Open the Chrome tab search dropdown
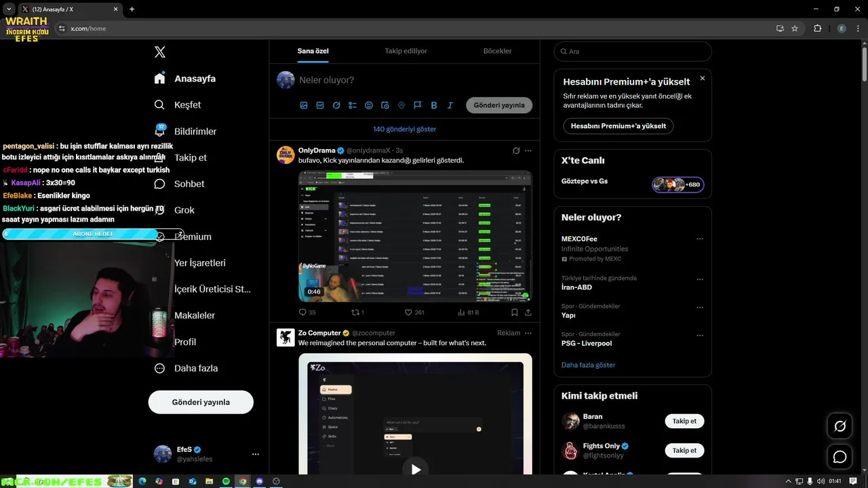 9,9
